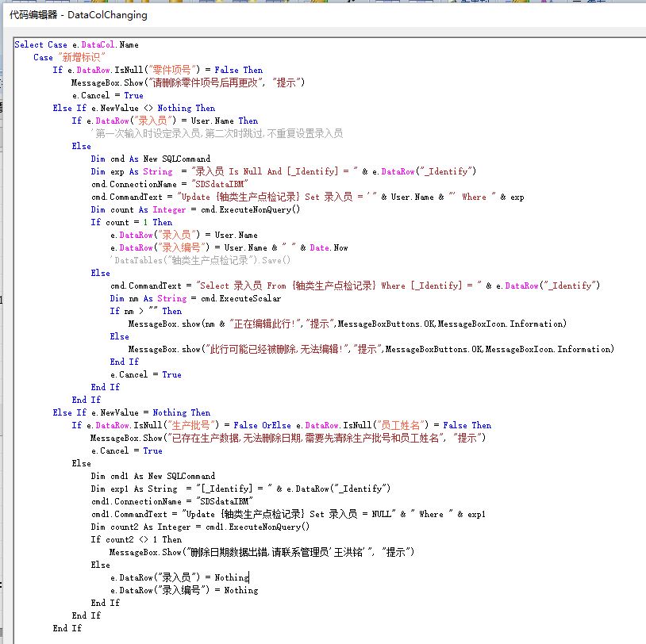Click the 'Dim cmd1 As New SQLCommand' line
The width and height of the screenshot is (646, 644).
[153, 476]
